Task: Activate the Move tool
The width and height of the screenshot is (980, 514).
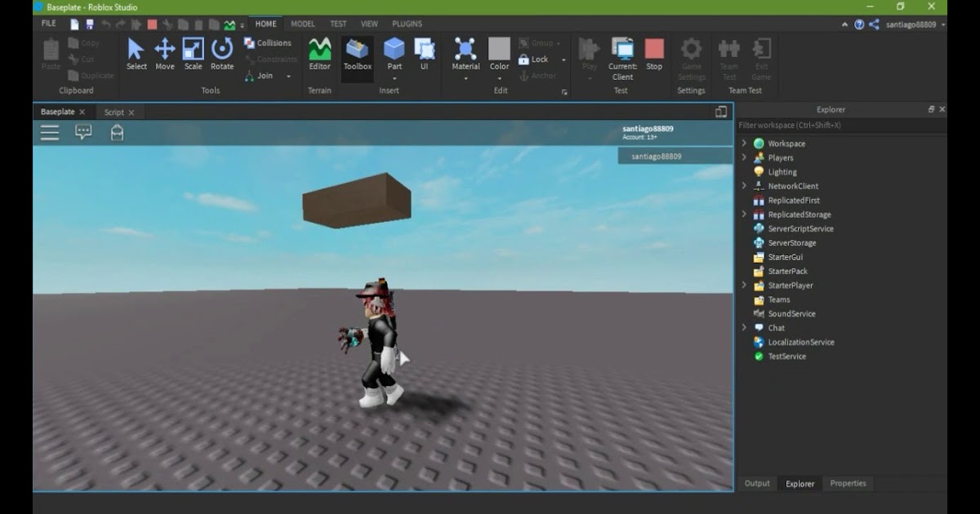Action: tap(165, 55)
